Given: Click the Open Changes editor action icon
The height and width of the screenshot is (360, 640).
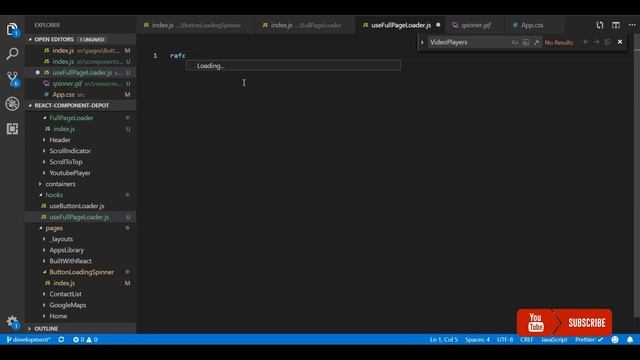Looking at the screenshot, I should click(x=600, y=25).
